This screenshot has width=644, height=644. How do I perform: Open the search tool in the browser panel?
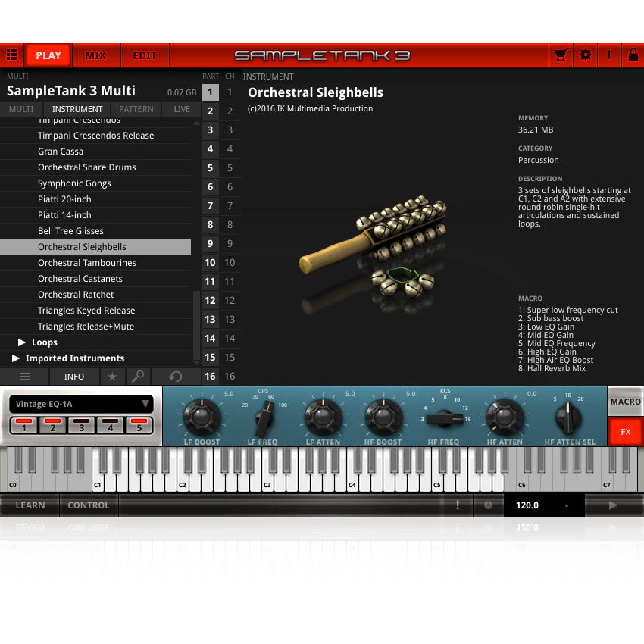pyautogui.click(x=138, y=377)
